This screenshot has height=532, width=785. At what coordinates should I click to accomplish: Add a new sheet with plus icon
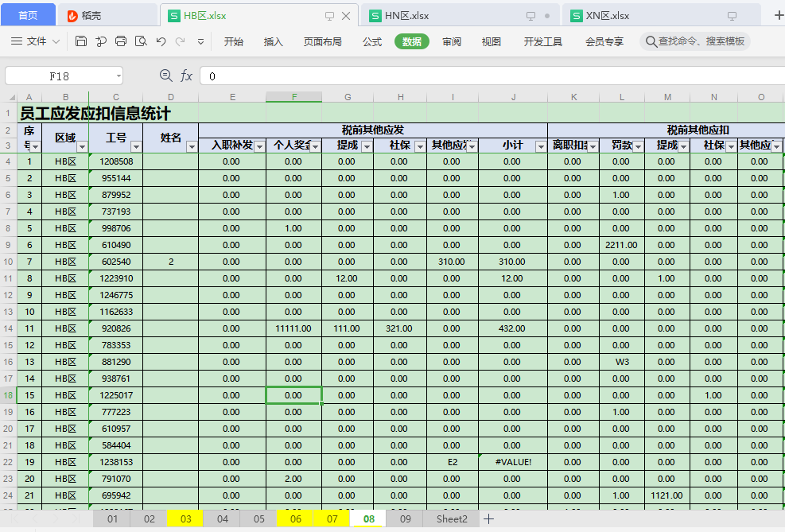[x=489, y=519]
